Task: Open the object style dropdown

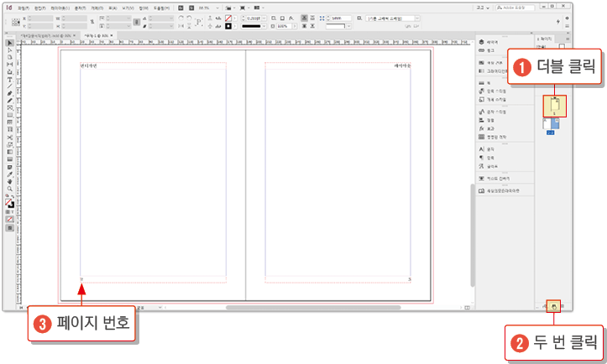Action: [417, 18]
